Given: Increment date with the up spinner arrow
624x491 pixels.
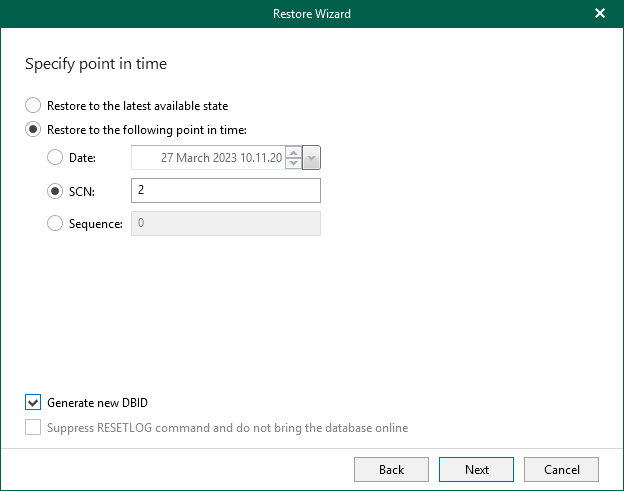Looking at the screenshot, I should pyautogui.click(x=293, y=152).
